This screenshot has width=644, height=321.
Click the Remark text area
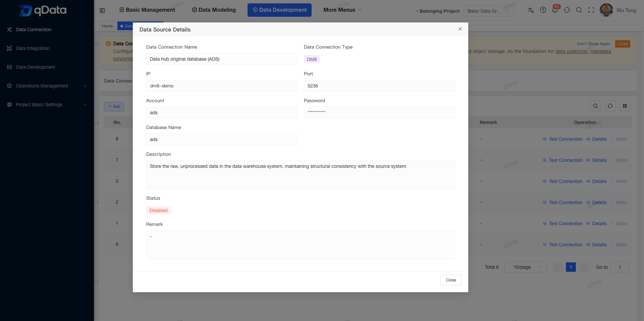pyautogui.click(x=301, y=245)
